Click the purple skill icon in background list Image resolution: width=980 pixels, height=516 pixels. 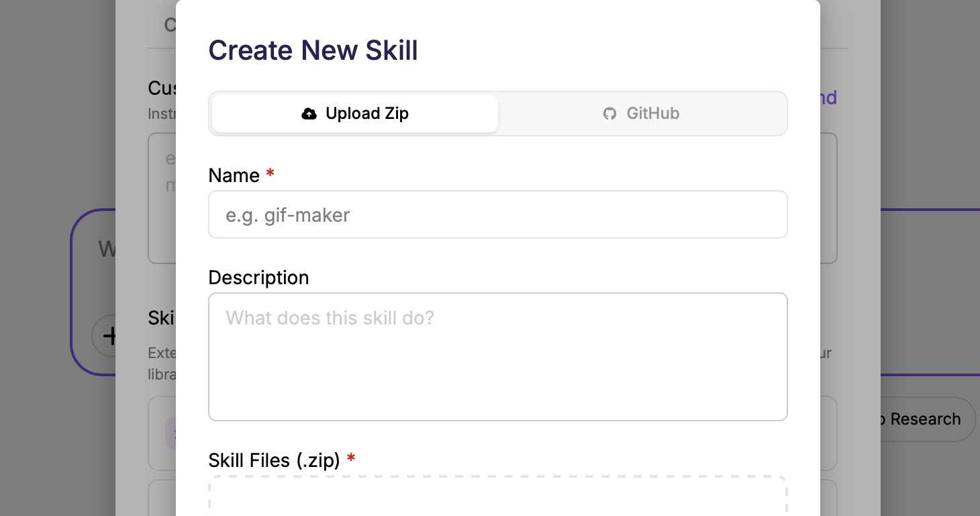170,433
